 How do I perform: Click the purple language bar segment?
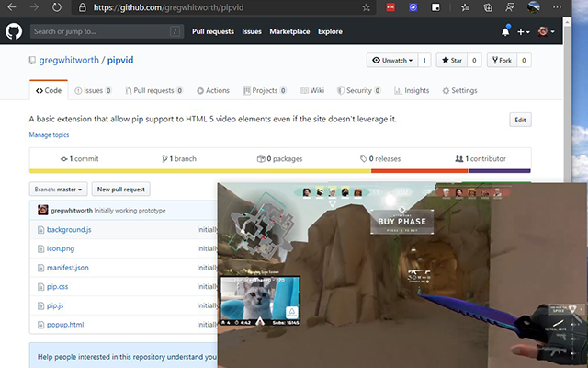pyautogui.click(x=500, y=171)
